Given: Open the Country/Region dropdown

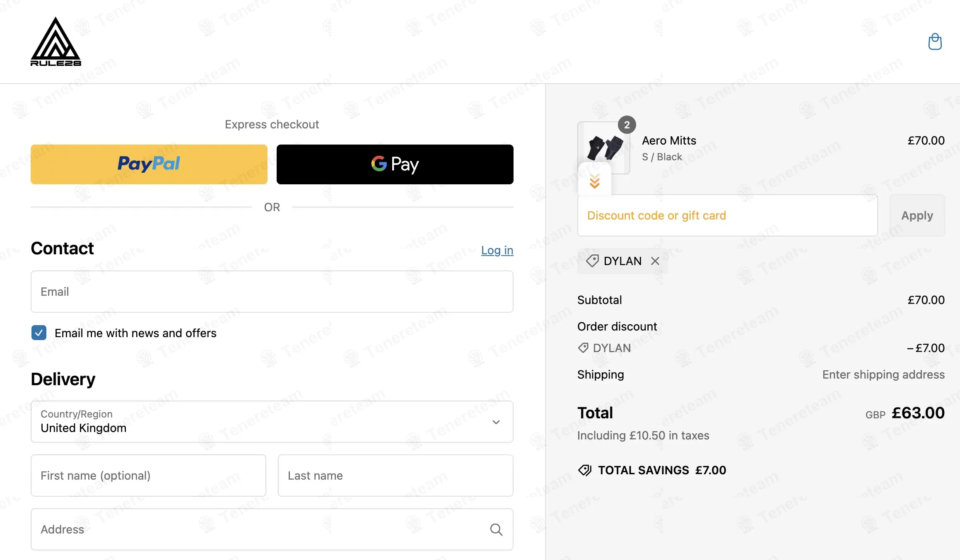Looking at the screenshot, I should tap(272, 422).
